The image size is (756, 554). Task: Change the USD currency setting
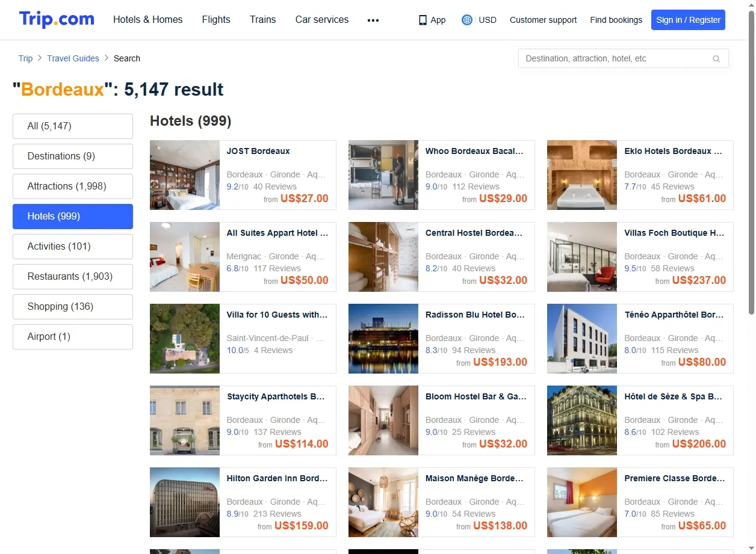pos(488,20)
